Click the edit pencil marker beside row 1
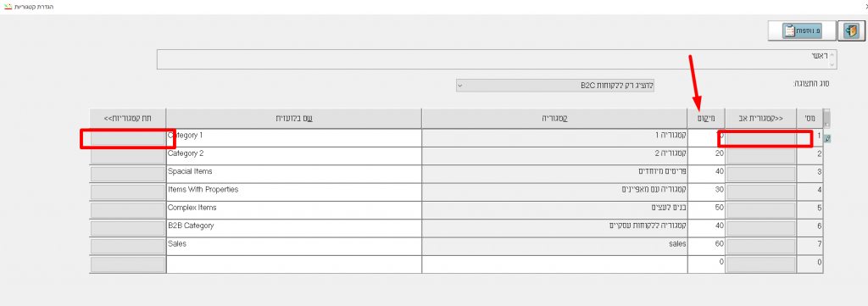The height and width of the screenshot is (306, 868). click(x=827, y=139)
